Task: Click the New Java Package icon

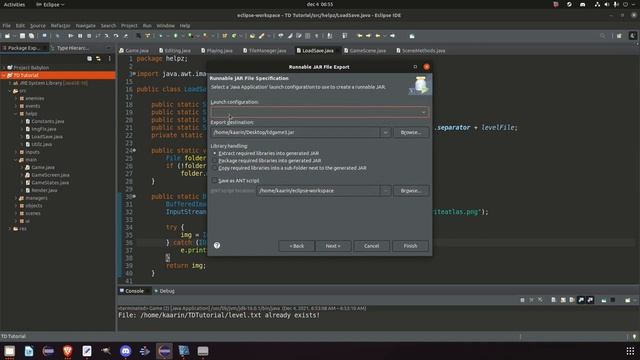Action: [224, 36]
